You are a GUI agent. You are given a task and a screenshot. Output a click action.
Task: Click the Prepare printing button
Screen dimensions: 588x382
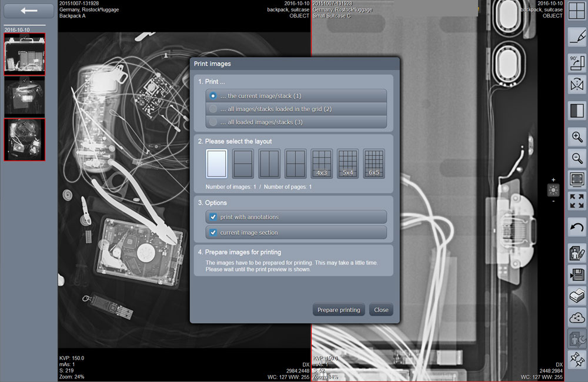(x=339, y=310)
